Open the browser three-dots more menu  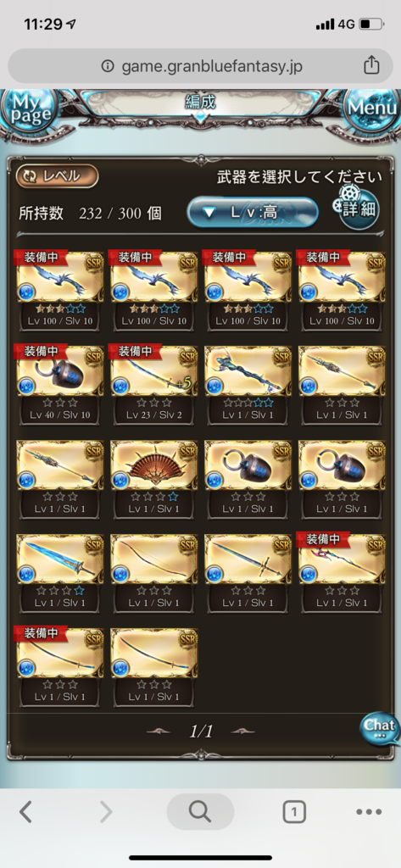tap(369, 812)
